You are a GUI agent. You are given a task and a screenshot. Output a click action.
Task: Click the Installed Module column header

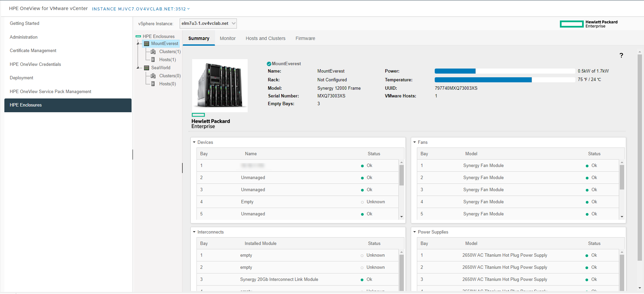(260, 244)
